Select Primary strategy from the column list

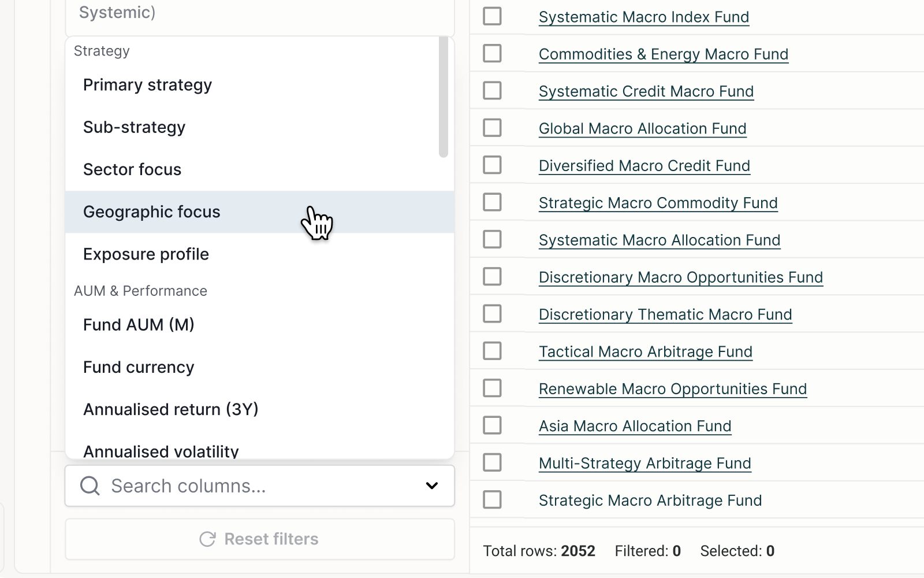(147, 85)
